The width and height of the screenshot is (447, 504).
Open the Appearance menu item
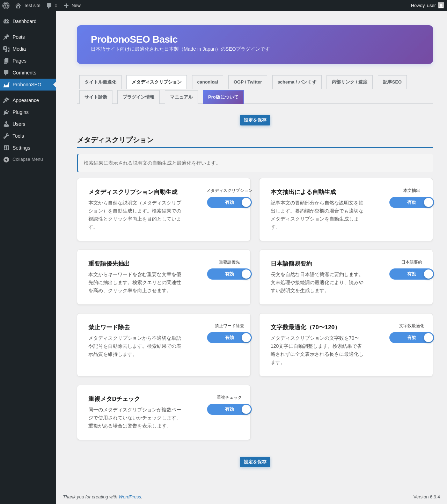click(28, 100)
